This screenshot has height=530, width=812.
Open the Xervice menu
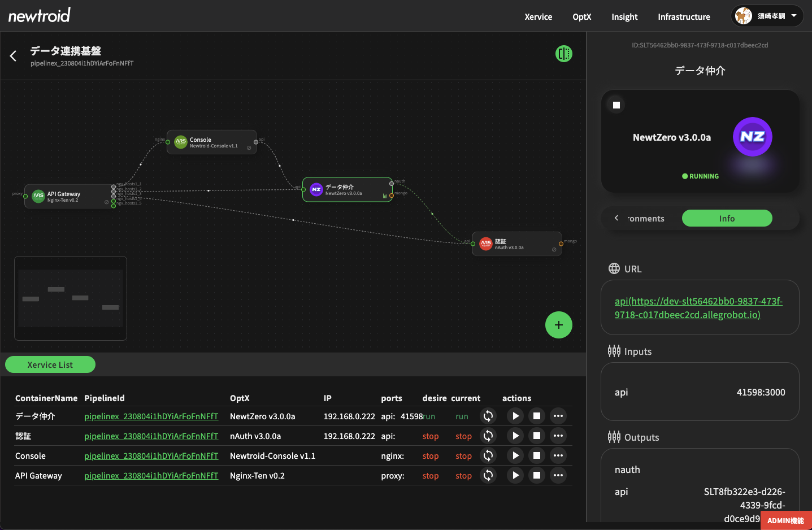[538, 17]
